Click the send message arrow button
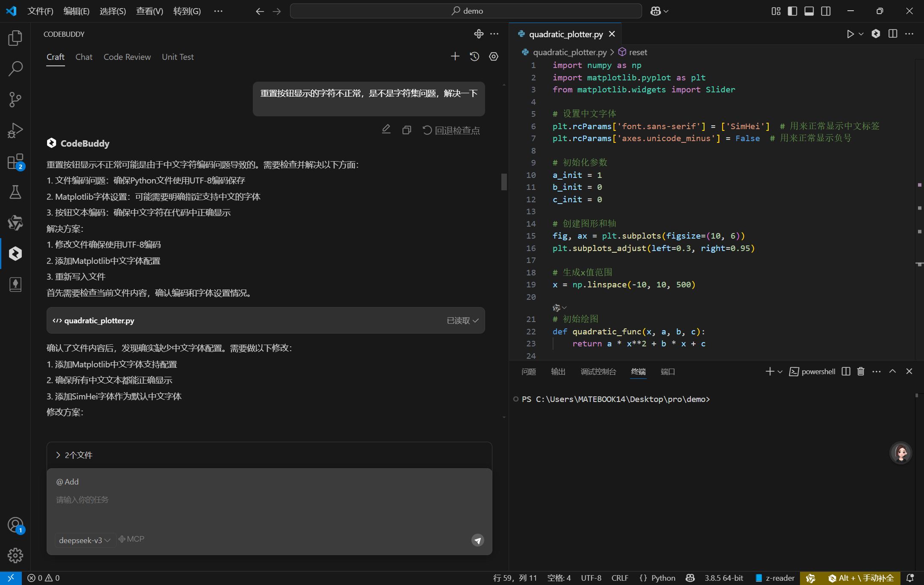The width and height of the screenshot is (924, 585). click(x=477, y=540)
